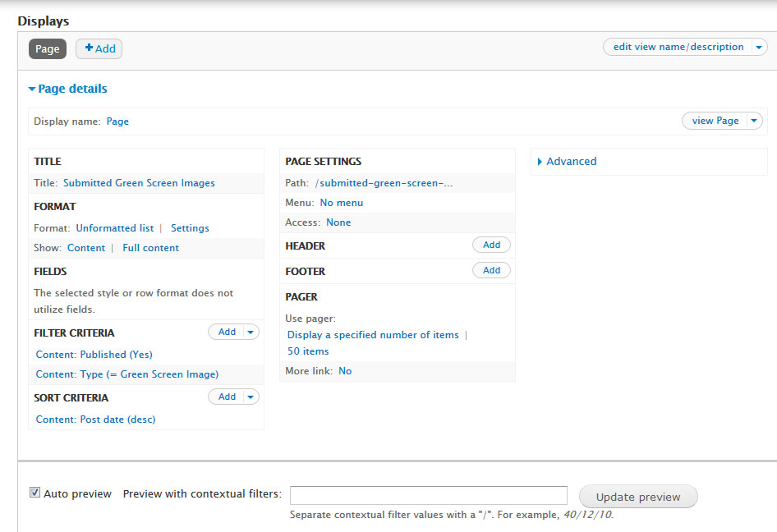Open the format Settings link
Screen dimensions: 777x532
point(190,228)
